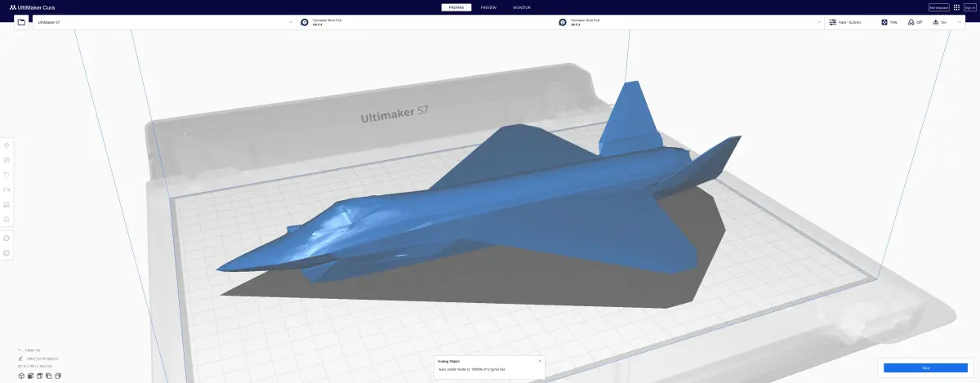
Task: Click the first extruder material icon
Action: coord(305,22)
